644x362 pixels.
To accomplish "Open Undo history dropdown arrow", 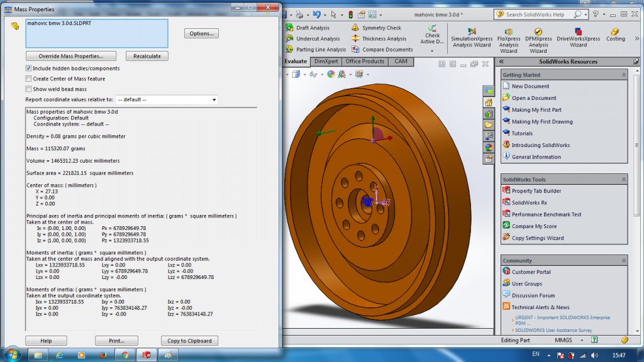I will pyautogui.click(x=325, y=15).
